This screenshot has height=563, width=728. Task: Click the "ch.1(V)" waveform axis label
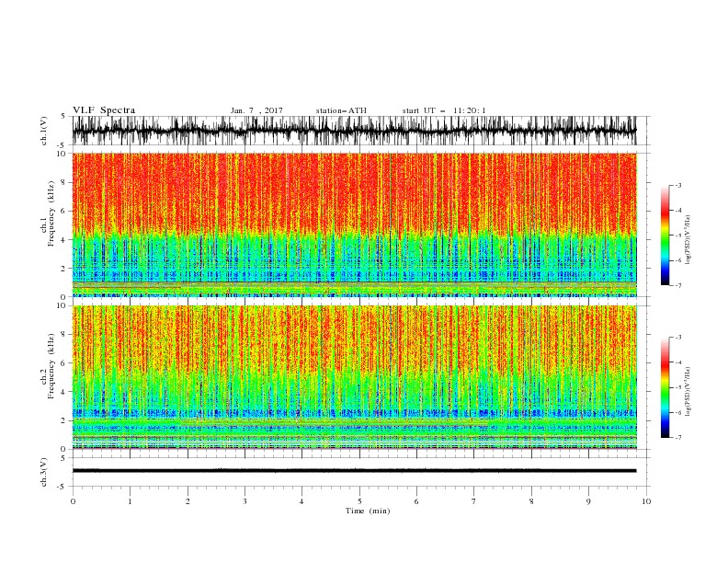coord(44,130)
